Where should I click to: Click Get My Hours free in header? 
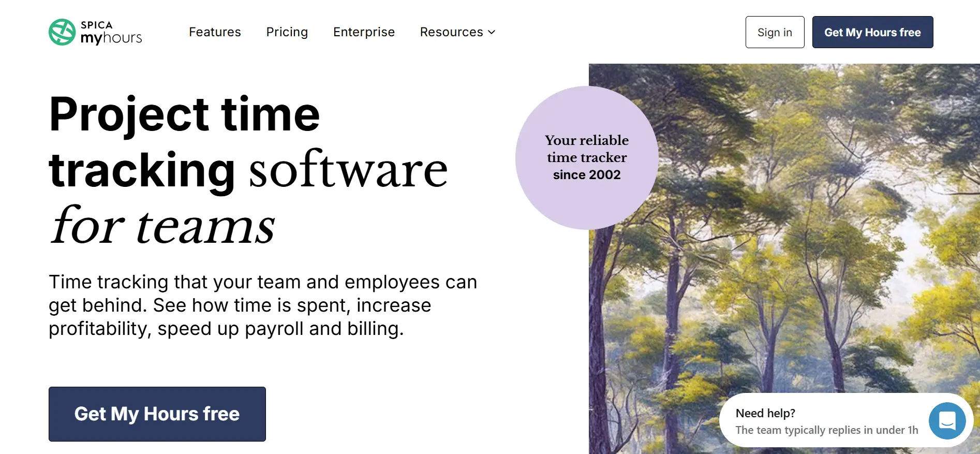pyautogui.click(x=872, y=32)
